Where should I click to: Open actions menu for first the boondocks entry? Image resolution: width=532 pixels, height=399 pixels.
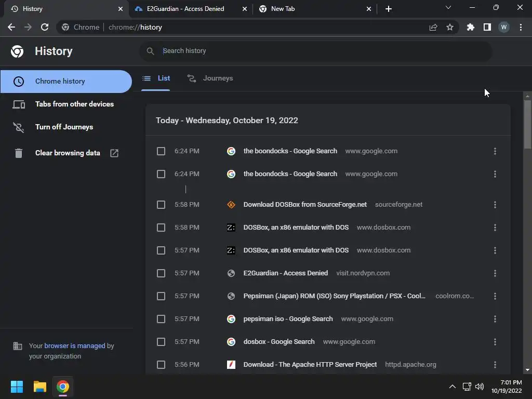pos(495,151)
